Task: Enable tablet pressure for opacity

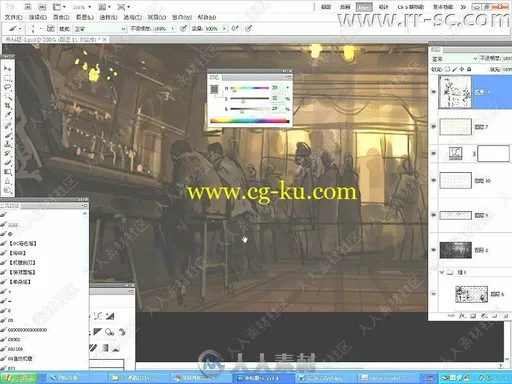Action: 183,28
